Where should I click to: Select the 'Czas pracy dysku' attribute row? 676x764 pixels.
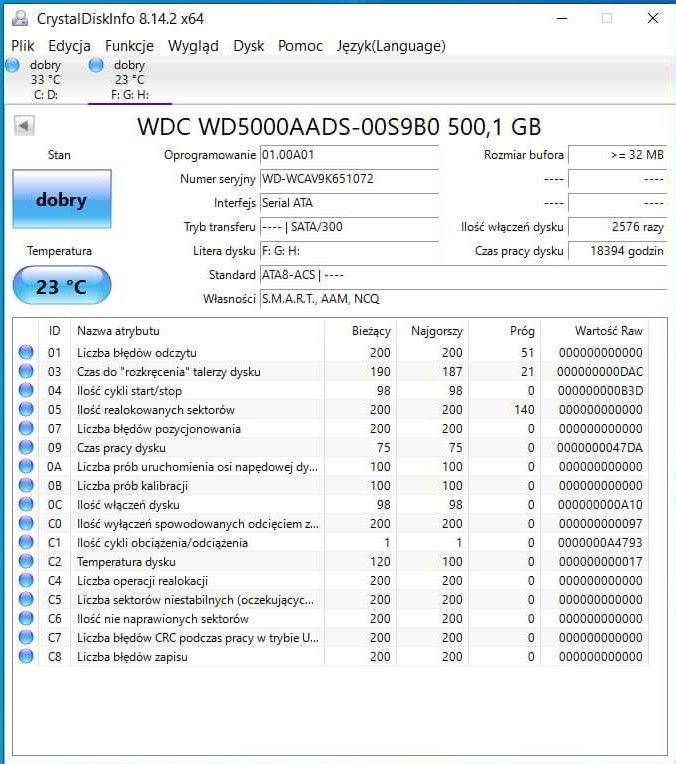click(x=331, y=447)
